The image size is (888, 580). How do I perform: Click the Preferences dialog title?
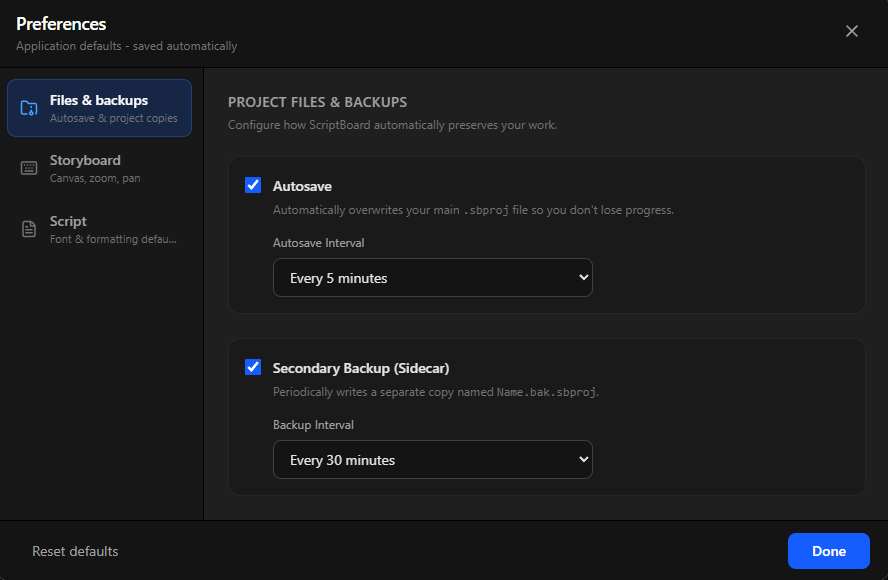(61, 24)
